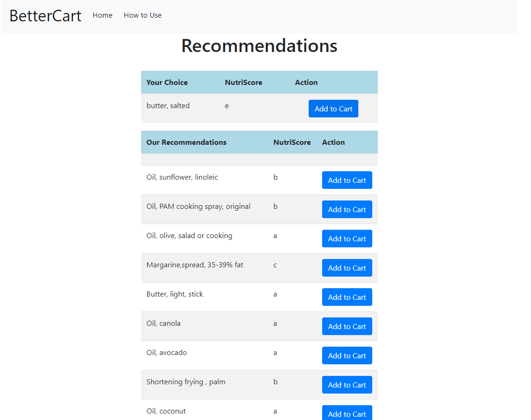
Task: Add butter, salted to cart
Action: [333, 109]
